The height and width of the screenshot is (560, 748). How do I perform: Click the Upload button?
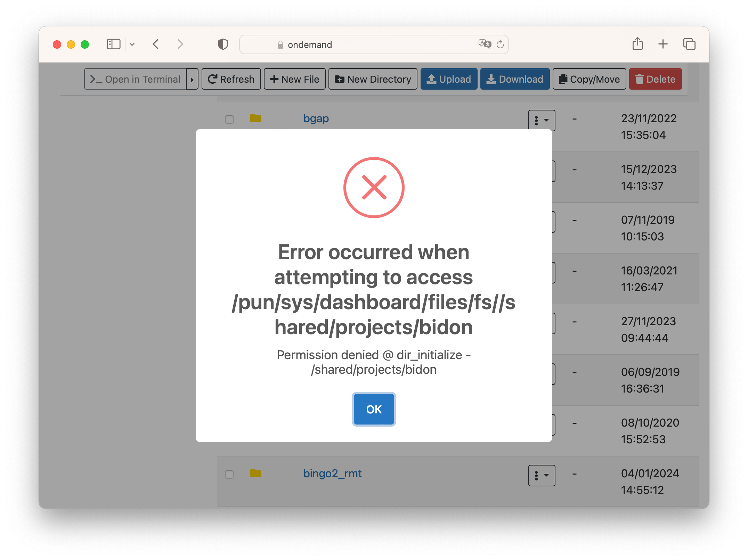449,79
